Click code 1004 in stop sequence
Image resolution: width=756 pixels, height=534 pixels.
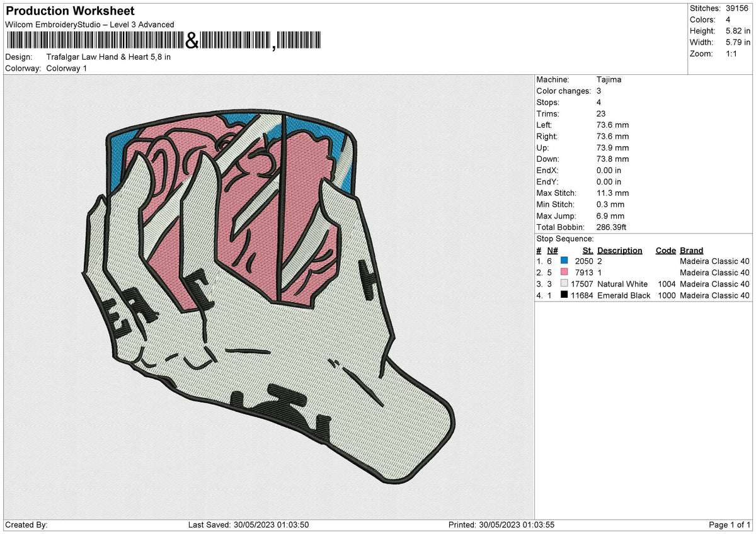coord(666,284)
